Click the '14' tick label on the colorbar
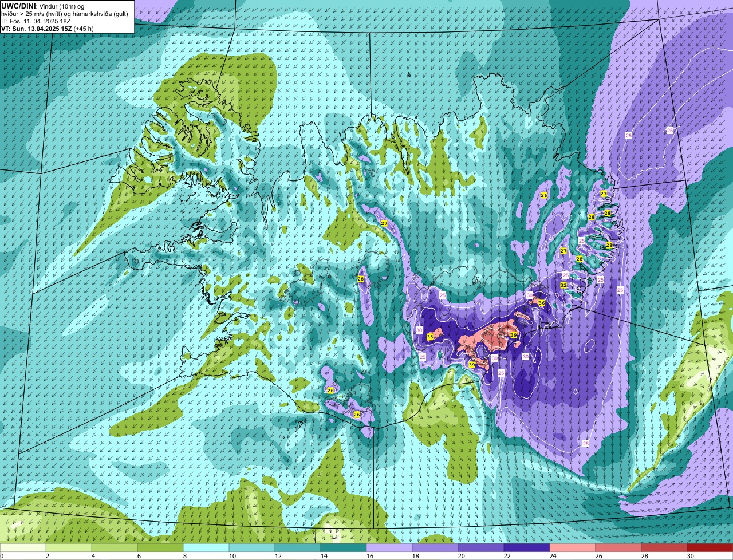 pos(324,556)
